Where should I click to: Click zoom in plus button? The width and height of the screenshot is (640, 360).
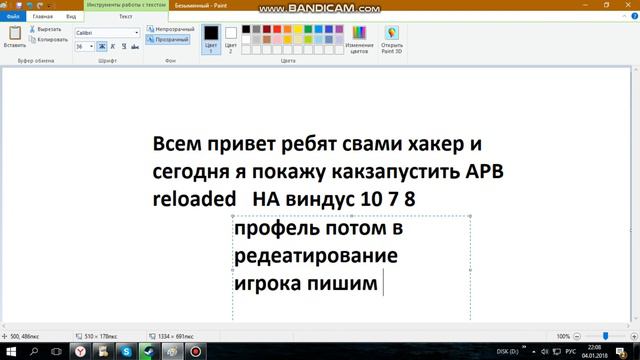click(634, 336)
